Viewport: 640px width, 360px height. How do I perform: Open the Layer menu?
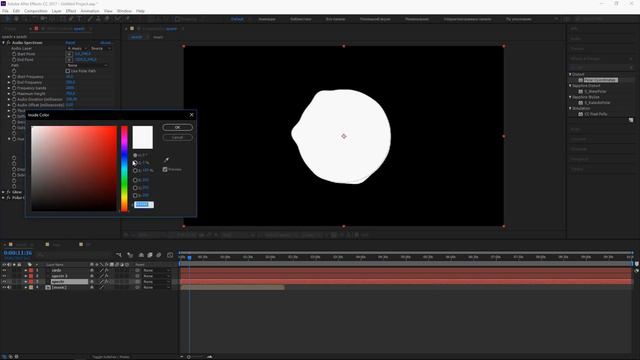pyautogui.click(x=56, y=11)
